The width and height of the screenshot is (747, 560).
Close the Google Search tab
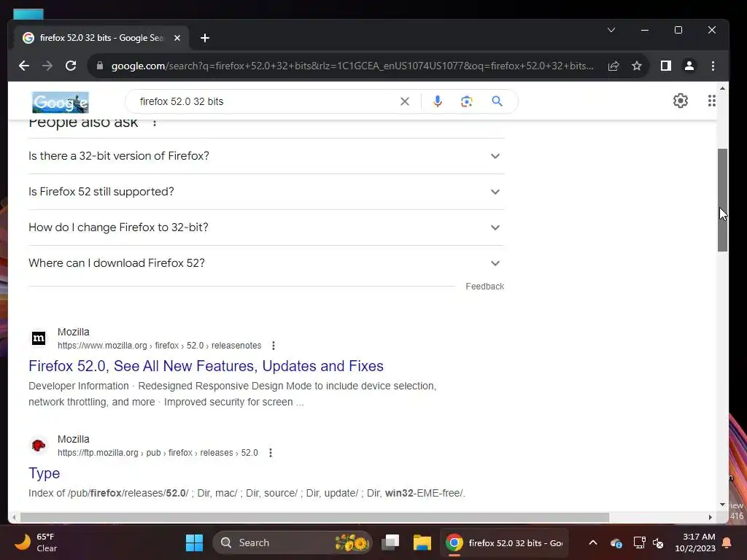[177, 38]
